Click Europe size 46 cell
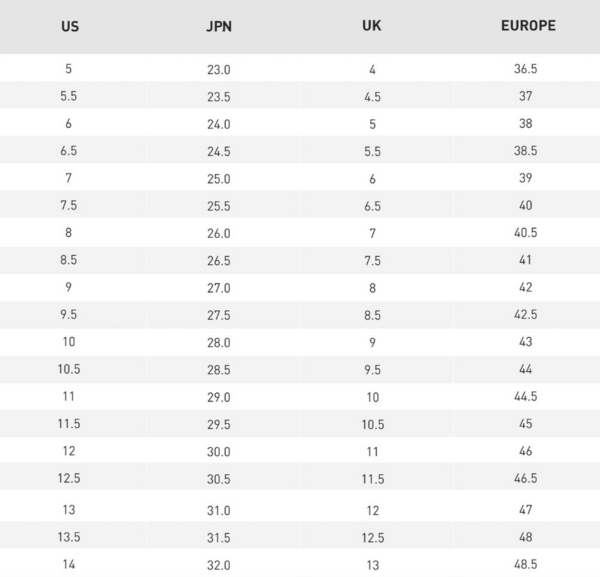This screenshot has height=577, width=600. tap(526, 451)
